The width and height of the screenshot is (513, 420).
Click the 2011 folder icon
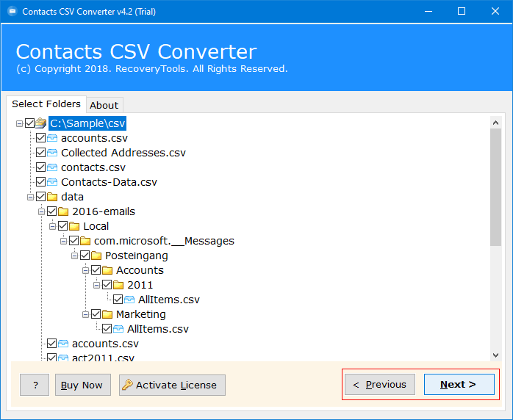click(x=118, y=285)
